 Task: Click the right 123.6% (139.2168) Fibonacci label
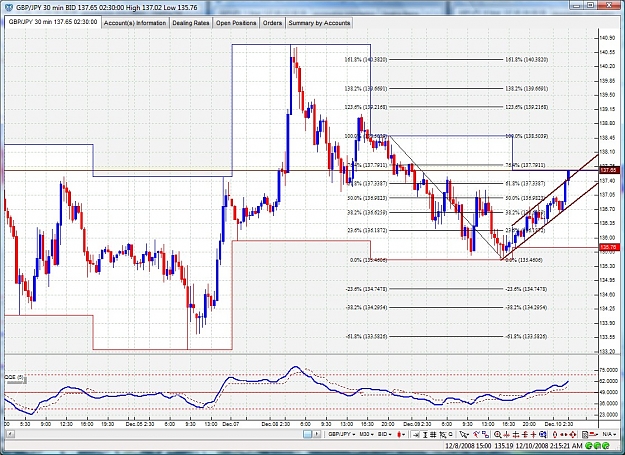point(526,107)
